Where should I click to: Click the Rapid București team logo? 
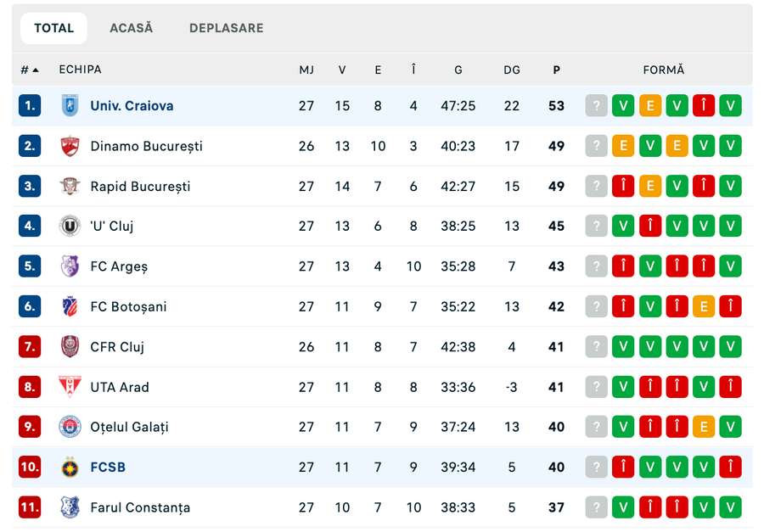pos(70,187)
